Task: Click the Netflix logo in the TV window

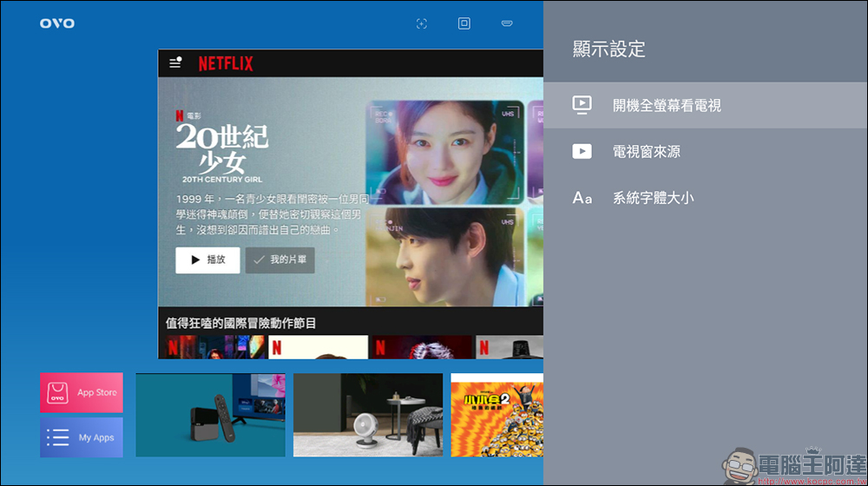Action: [x=226, y=63]
